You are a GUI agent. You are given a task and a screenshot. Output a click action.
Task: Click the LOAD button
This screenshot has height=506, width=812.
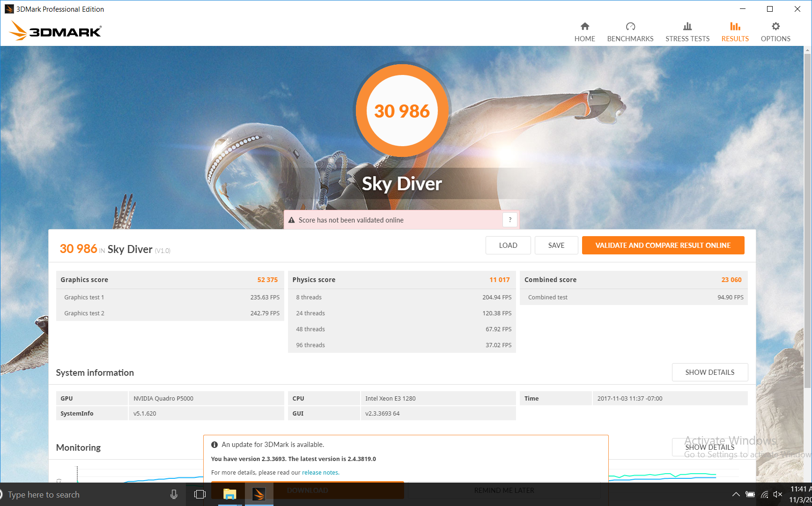[508, 245]
